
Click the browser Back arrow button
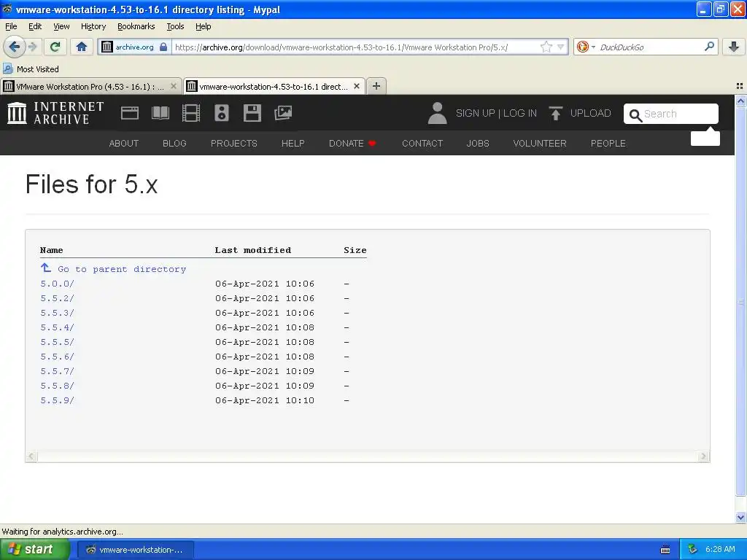pyautogui.click(x=15, y=47)
